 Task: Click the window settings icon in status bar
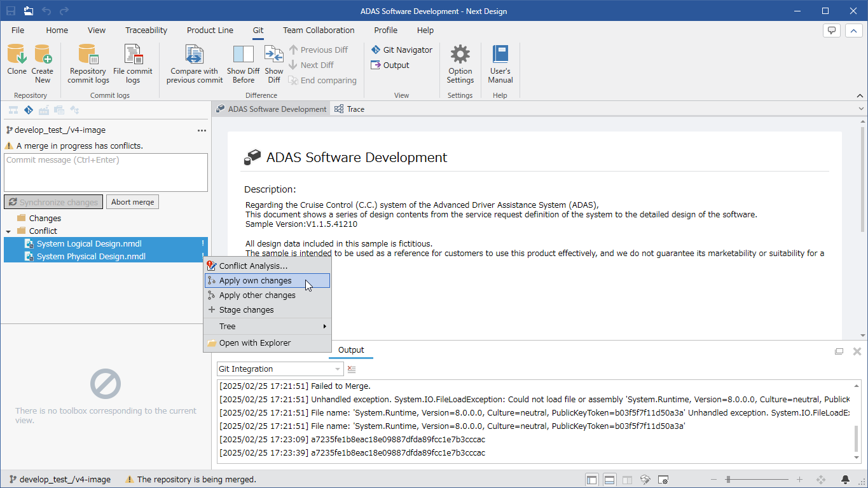coord(663,480)
